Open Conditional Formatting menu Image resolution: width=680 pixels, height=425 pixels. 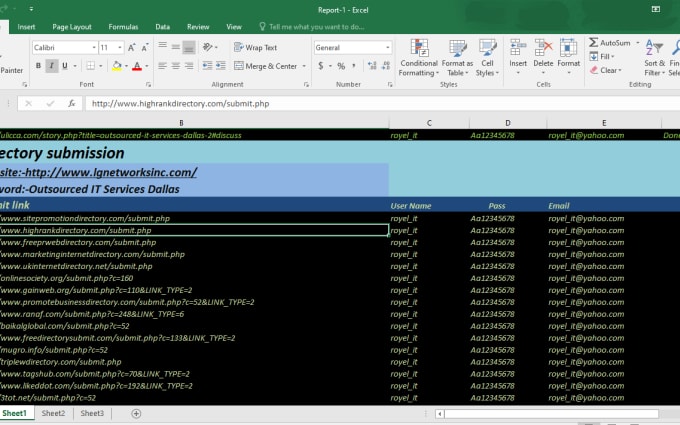[x=419, y=58]
